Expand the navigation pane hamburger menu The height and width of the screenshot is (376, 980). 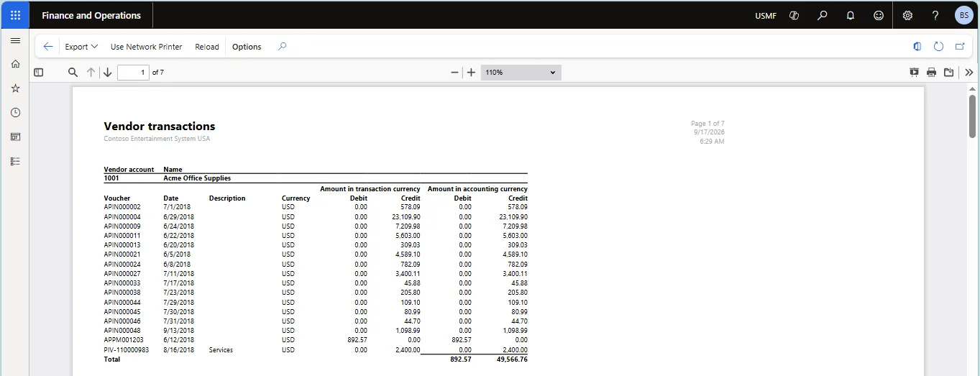click(x=15, y=40)
